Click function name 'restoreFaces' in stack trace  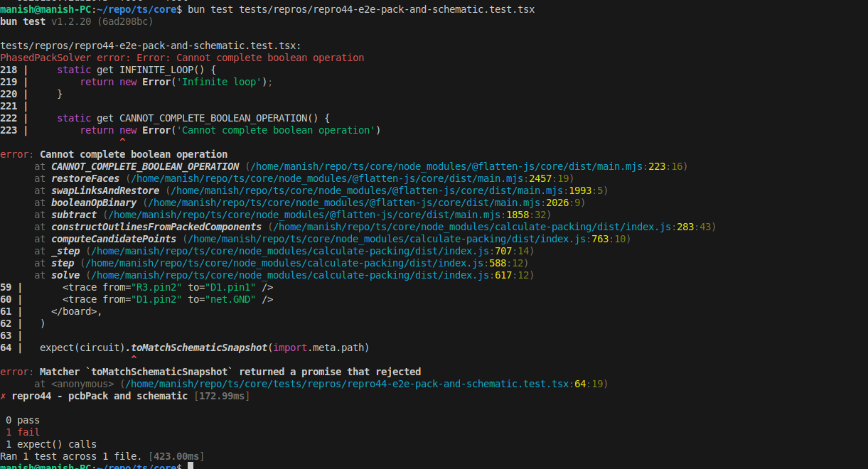[x=85, y=178]
